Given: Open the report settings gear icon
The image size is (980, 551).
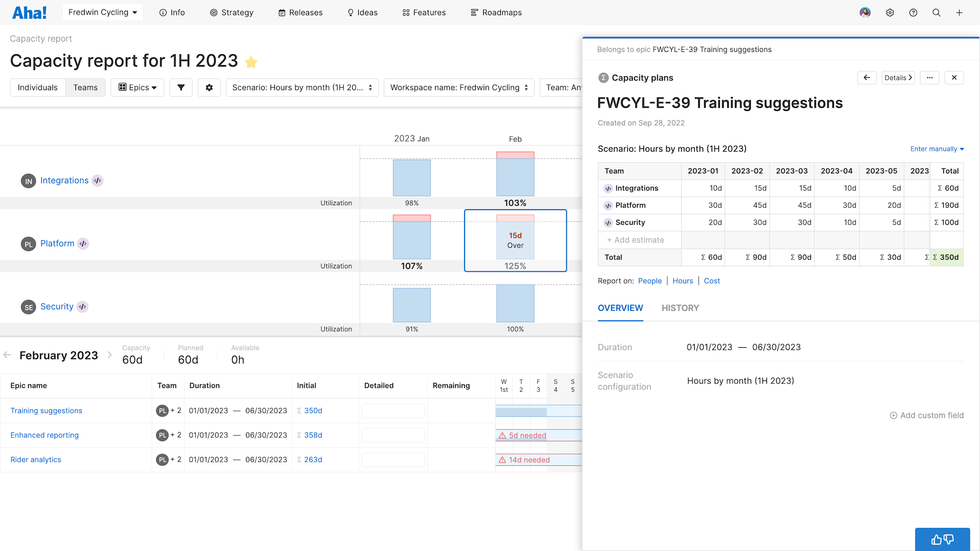Looking at the screenshot, I should pyautogui.click(x=209, y=87).
